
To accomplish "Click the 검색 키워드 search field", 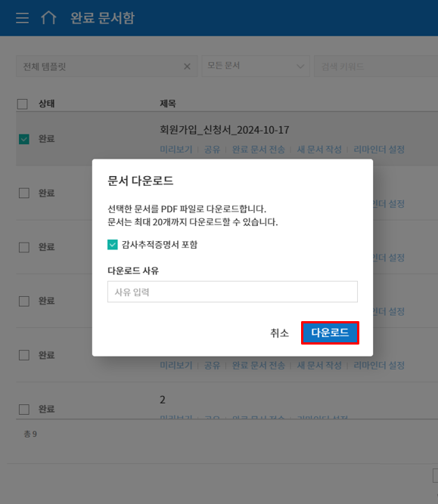I will [376, 66].
